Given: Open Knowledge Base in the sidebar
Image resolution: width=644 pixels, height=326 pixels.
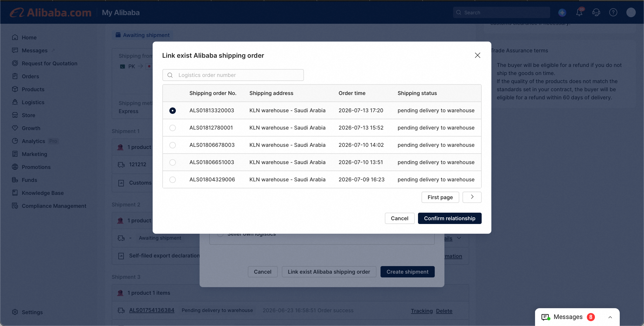Looking at the screenshot, I should tap(43, 193).
